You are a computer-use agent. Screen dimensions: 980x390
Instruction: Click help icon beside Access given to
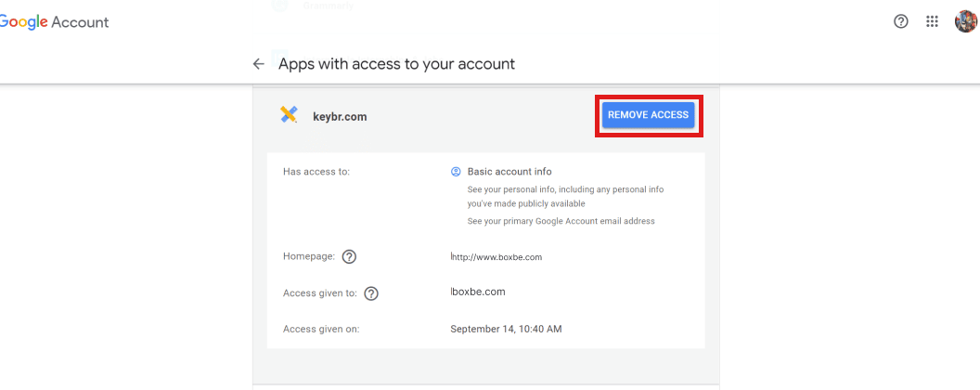(371, 293)
